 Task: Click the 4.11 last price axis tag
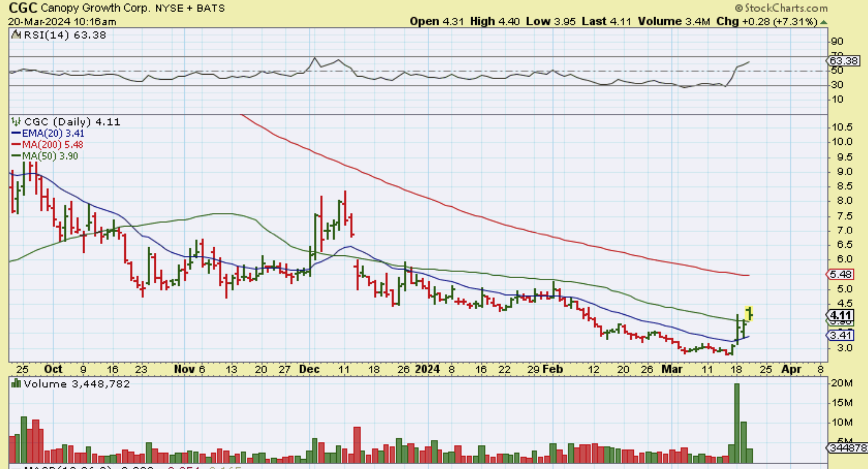coord(840,315)
